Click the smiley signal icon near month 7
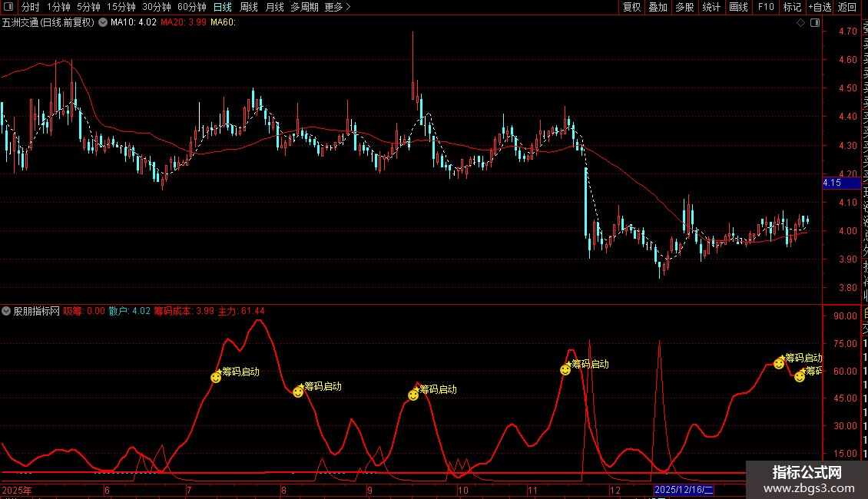The image size is (868, 499). (x=216, y=377)
